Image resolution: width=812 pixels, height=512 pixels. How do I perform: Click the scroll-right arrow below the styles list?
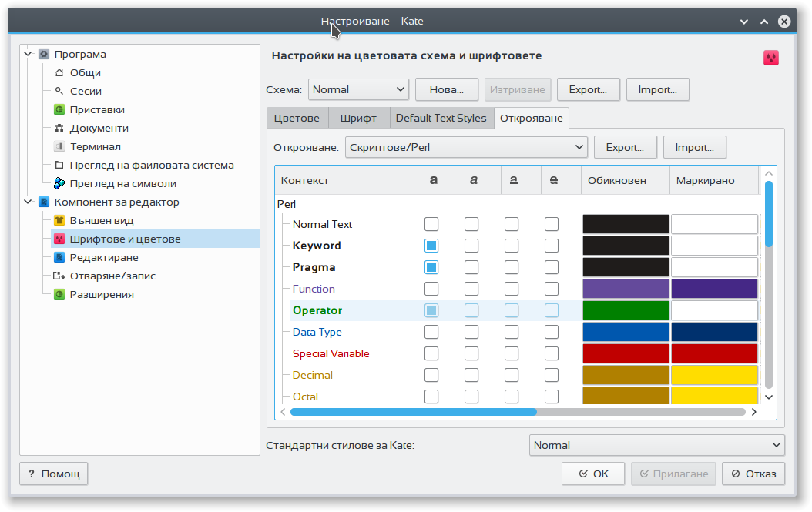[x=754, y=412]
